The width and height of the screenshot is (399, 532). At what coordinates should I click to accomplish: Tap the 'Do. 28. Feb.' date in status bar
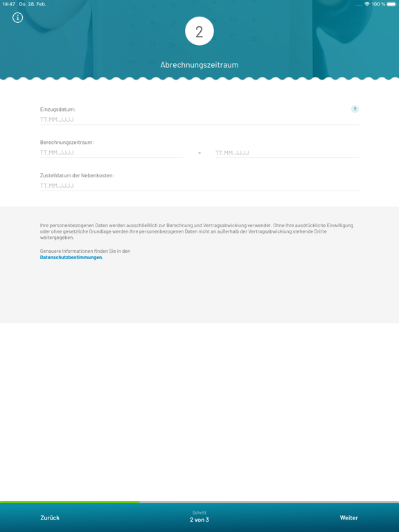click(33, 4)
